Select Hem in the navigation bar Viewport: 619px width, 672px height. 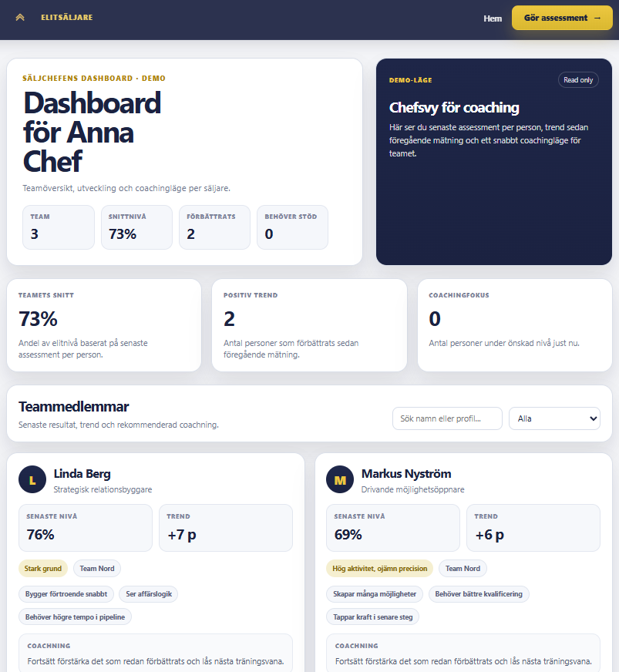(493, 18)
